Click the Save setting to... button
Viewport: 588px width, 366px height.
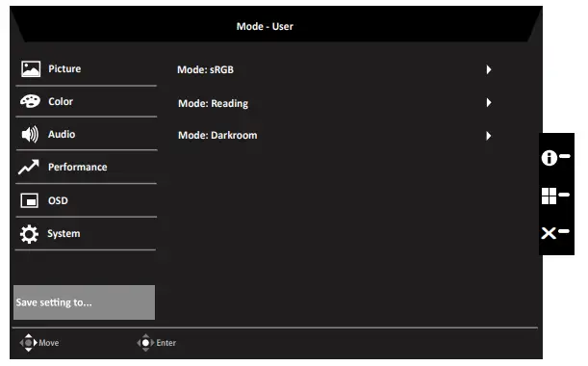pos(84,302)
